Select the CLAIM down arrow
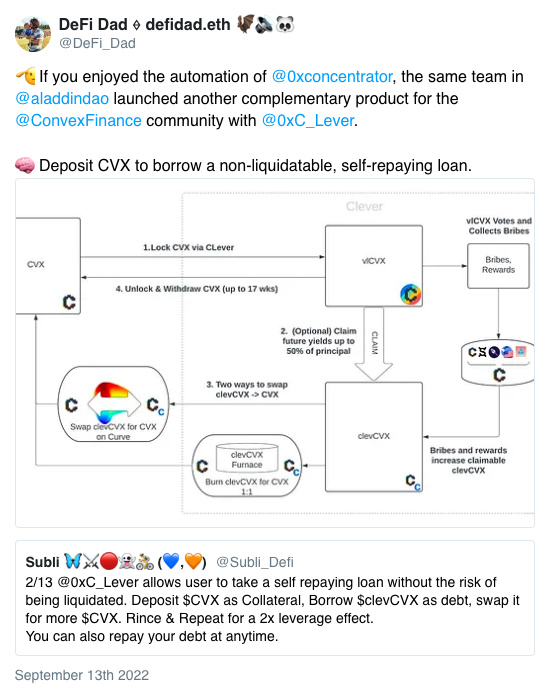 coord(374,344)
